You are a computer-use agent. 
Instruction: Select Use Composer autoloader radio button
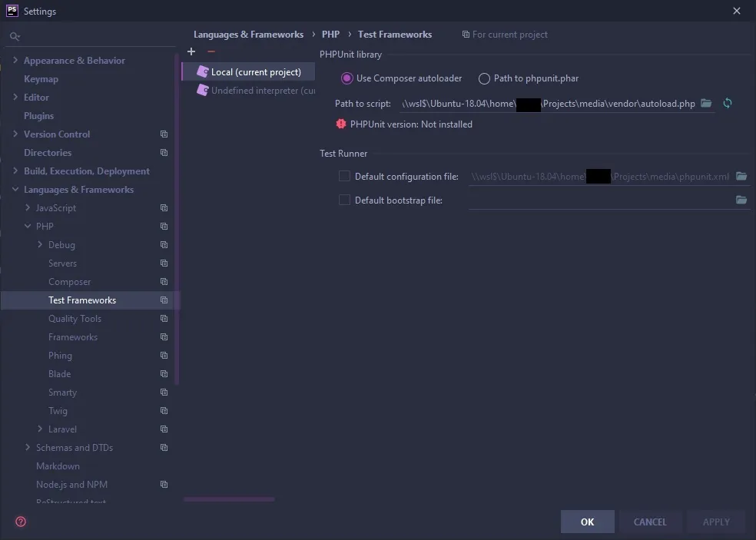346,78
